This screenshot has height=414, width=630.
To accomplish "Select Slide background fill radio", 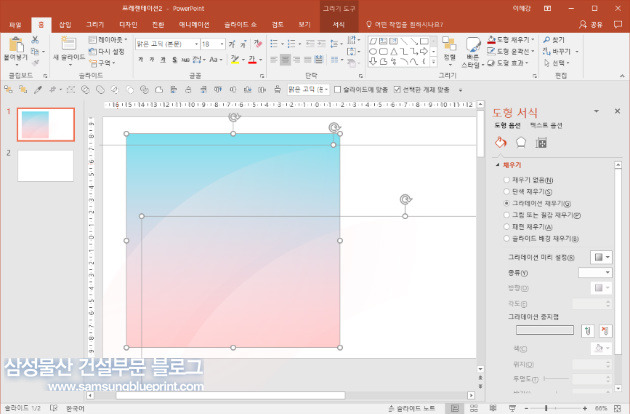I will click(x=506, y=238).
